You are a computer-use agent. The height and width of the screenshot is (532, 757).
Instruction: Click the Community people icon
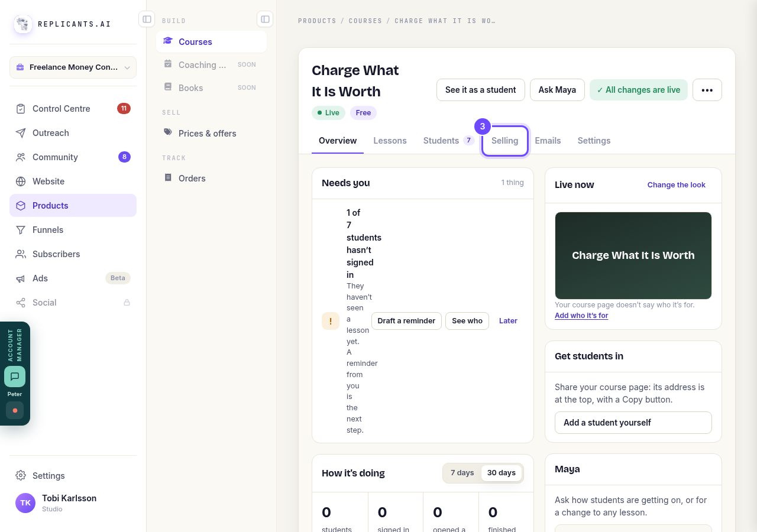click(21, 157)
